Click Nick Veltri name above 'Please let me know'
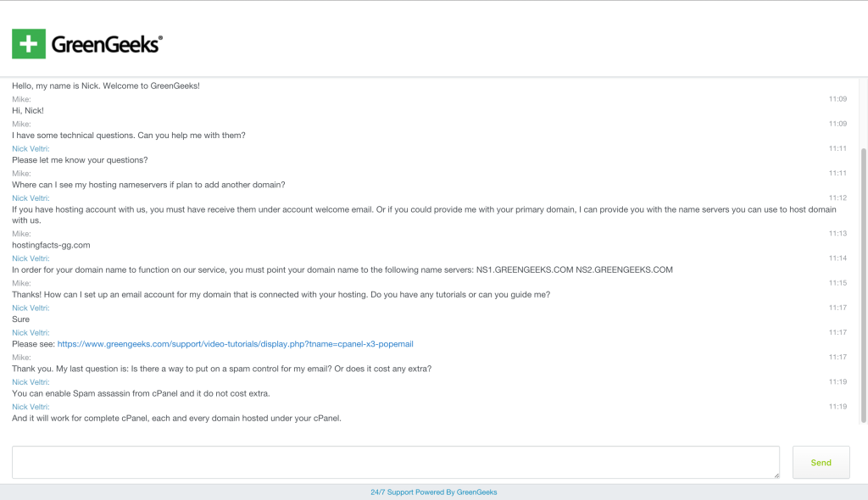868x500 pixels. (x=31, y=148)
